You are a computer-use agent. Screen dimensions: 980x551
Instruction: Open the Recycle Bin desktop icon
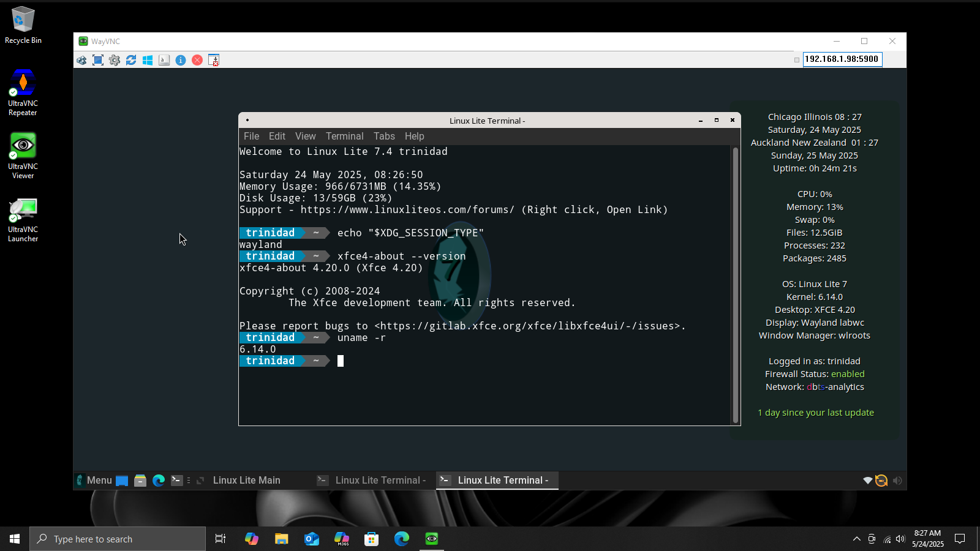click(23, 25)
